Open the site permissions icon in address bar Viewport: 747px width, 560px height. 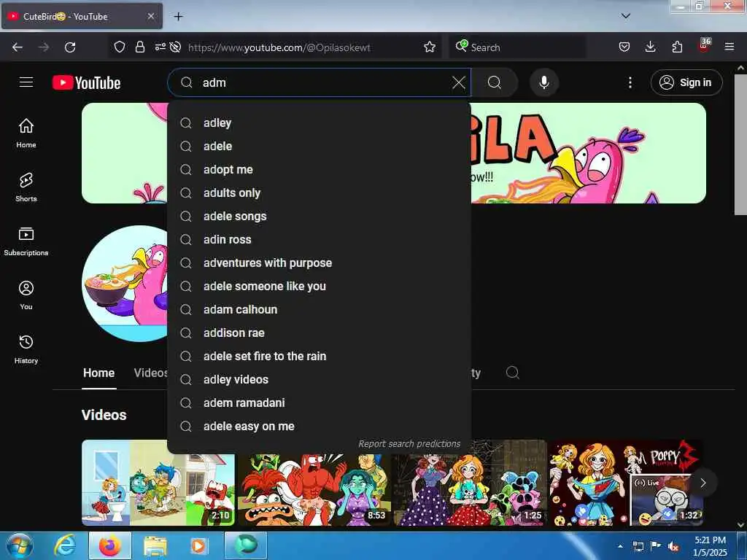(160, 47)
